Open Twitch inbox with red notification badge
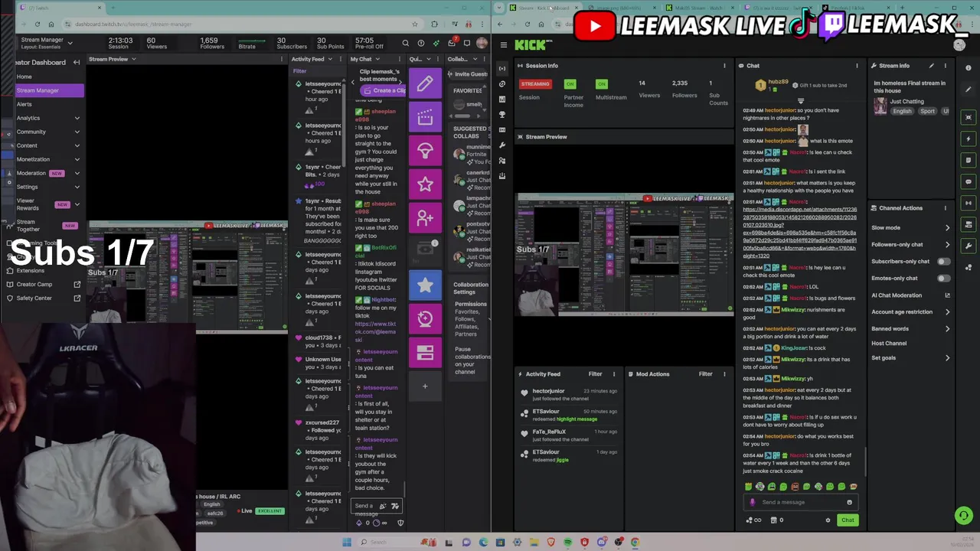Viewport: 980px width, 551px height. point(452,43)
